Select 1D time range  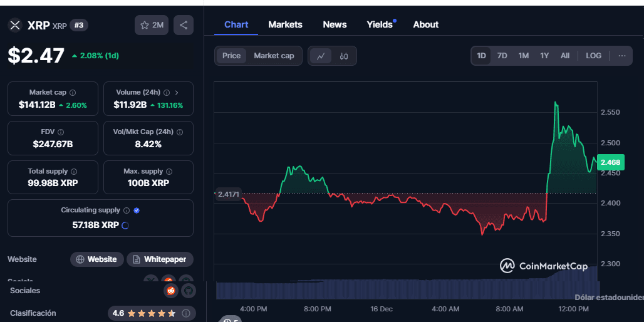pyautogui.click(x=481, y=56)
